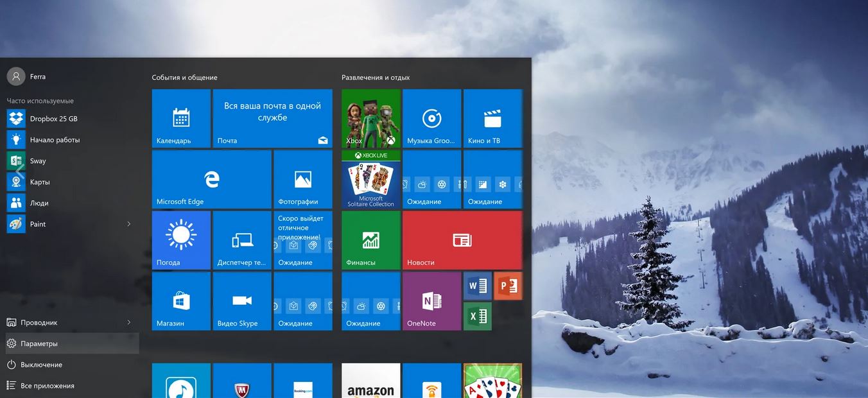Open the green card game tile beside amazon
The width and height of the screenshot is (868, 398).
[x=492, y=381]
